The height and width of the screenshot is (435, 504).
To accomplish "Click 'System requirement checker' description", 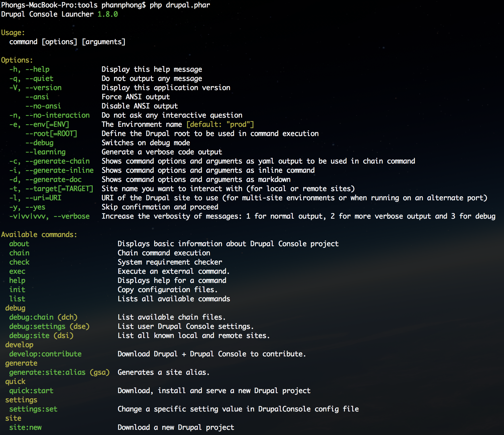I will [x=170, y=262].
